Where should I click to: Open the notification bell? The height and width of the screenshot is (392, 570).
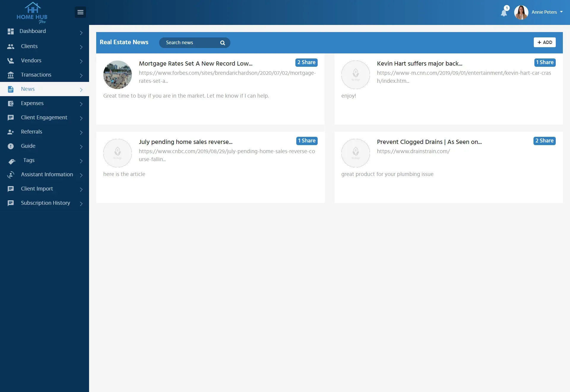(x=504, y=13)
